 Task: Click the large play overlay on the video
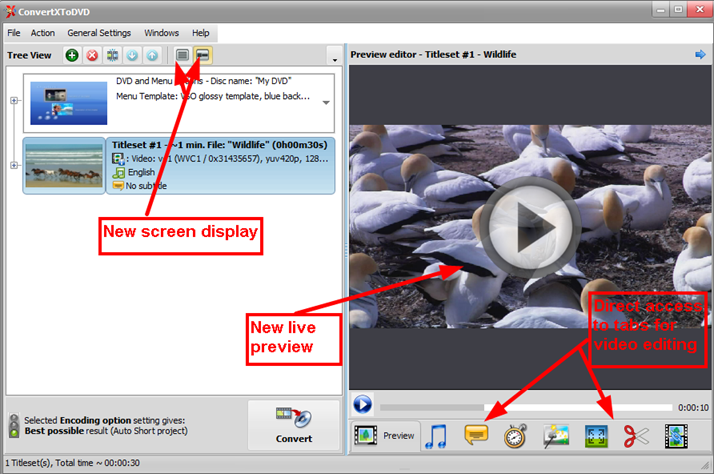[x=530, y=227]
